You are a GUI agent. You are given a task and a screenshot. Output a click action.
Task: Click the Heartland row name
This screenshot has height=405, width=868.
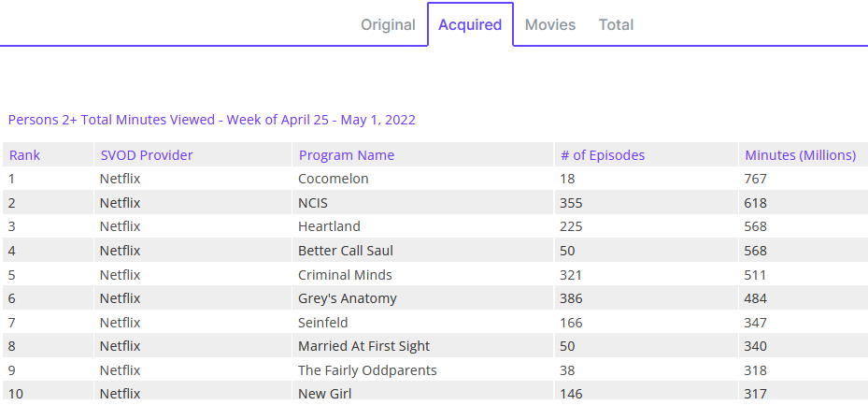329,226
